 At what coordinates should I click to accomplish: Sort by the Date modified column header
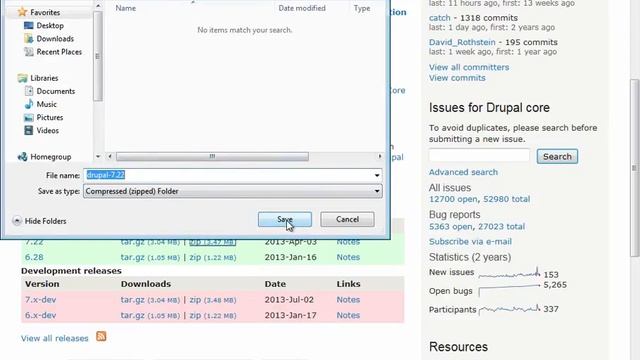(302, 8)
